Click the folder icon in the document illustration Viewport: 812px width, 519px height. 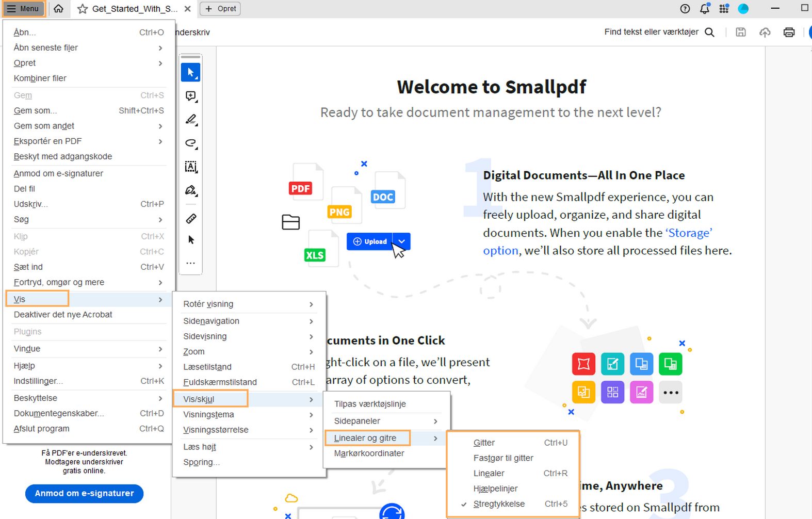tap(290, 222)
